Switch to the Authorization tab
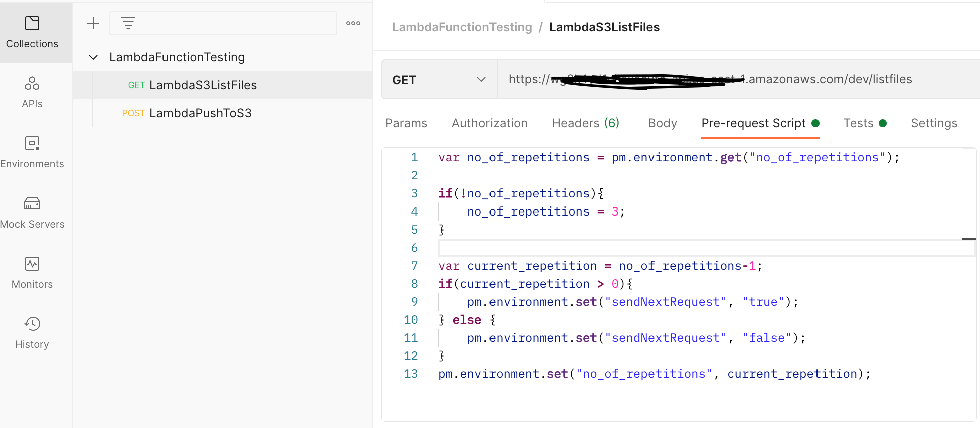This screenshot has height=428, width=980. pyautogui.click(x=489, y=123)
